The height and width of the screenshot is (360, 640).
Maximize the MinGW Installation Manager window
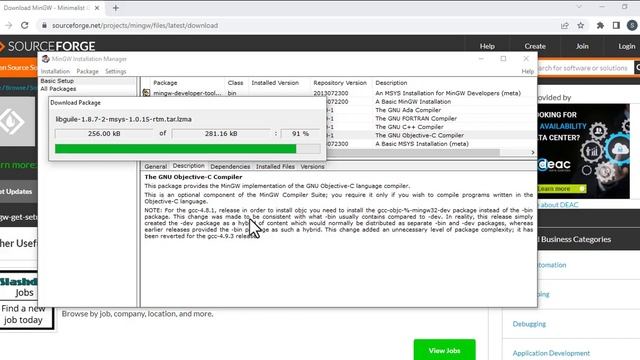[503, 59]
